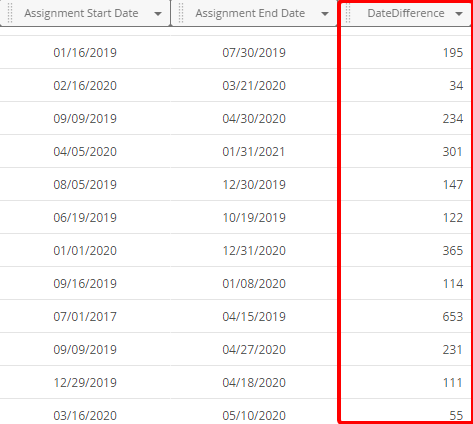Open the Assignment Start Date column dropdown arrow

(158, 14)
